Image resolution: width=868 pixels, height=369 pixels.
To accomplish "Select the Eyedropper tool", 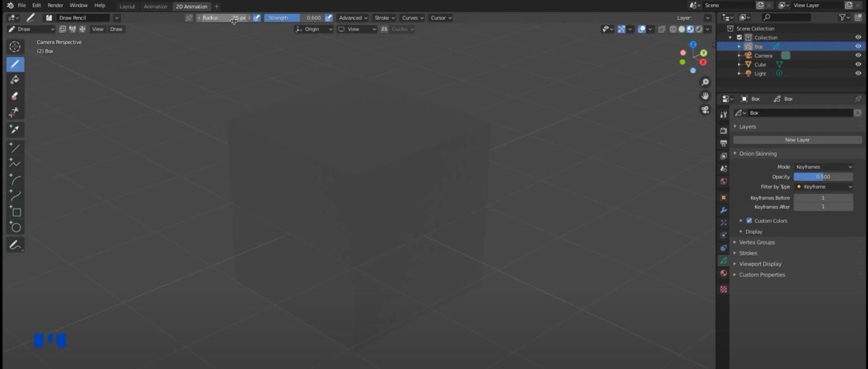I will click(14, 129).
